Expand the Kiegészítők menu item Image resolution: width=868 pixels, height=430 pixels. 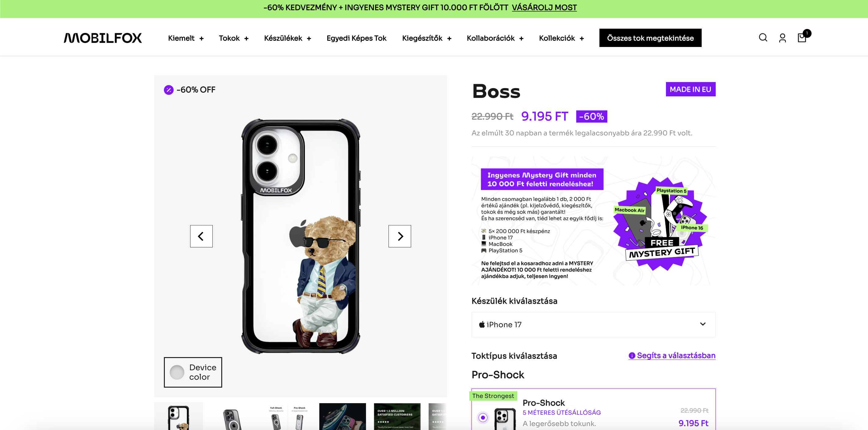coord(426,38)
